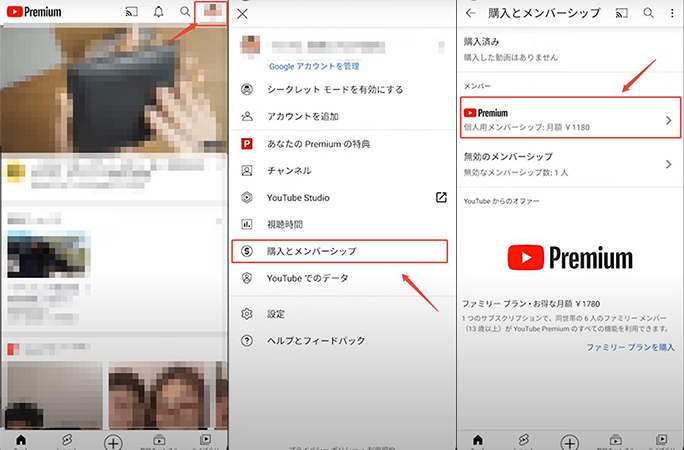Open the large blurred video thumbnail
Image resolution: width=684 pixels, height=450 pixels.
pyautogui.click(x=113, y=89)
